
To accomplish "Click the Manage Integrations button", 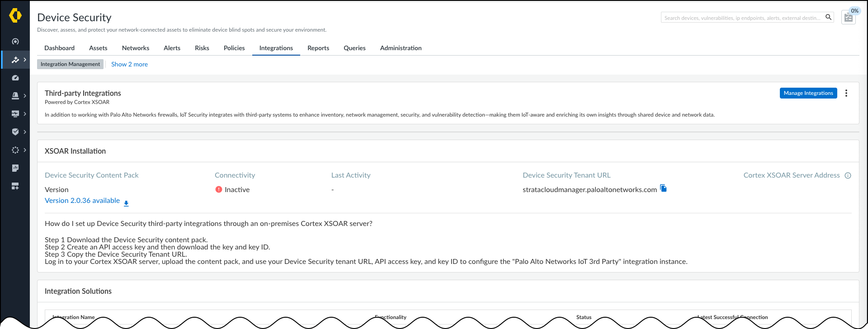I will point(808,93).
